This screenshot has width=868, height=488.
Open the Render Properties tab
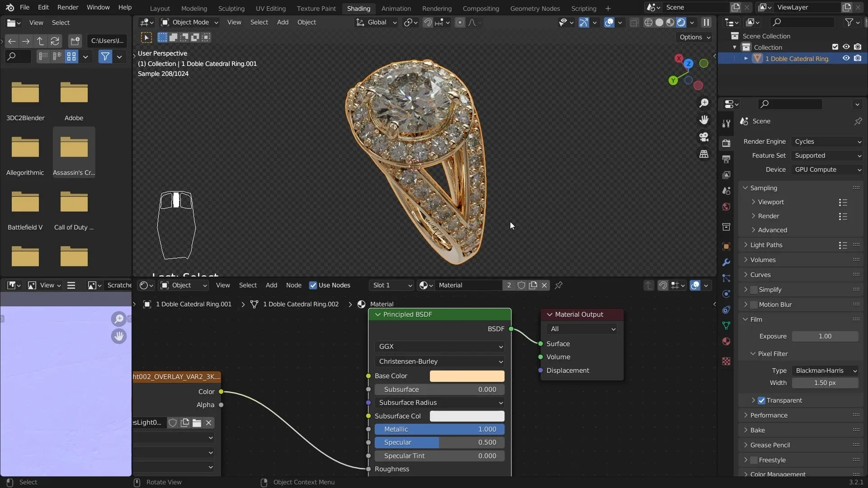pyautogui.click(x=726, y=143)
